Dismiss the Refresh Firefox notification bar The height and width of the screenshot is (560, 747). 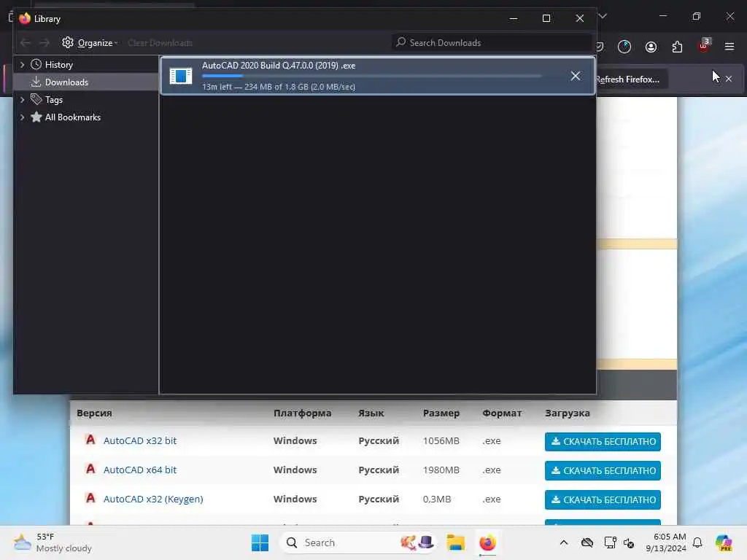(x=729, y=79)
